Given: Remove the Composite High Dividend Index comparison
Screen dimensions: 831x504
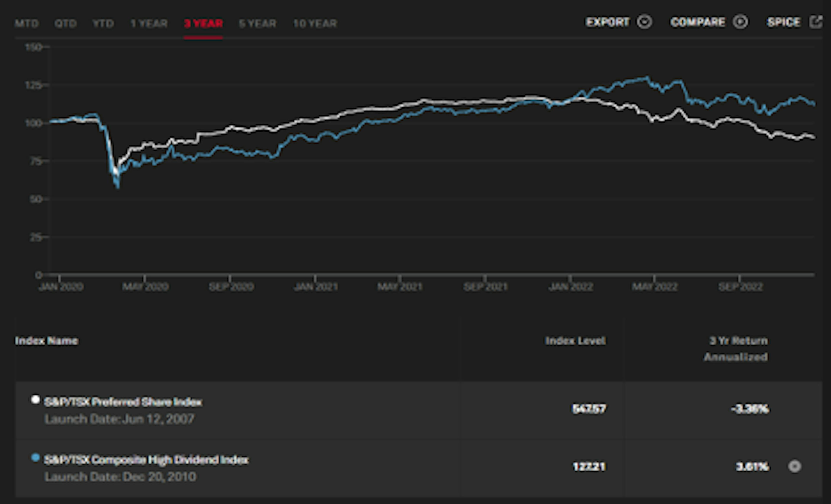Looking at the screenshot, I should (794, 466).
